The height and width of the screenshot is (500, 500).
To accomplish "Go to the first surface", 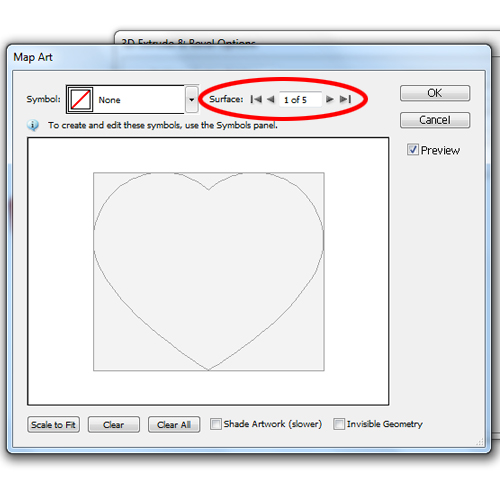I will (256, 99).
